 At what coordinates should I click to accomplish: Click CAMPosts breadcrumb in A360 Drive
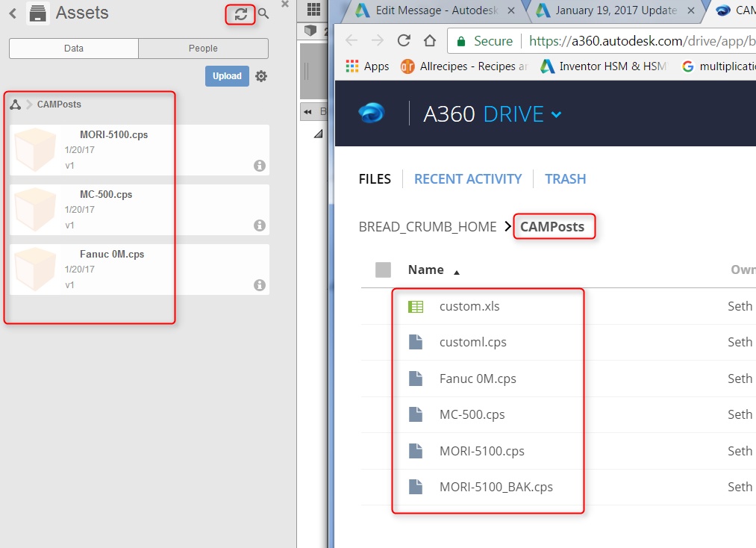coord(552,227)
